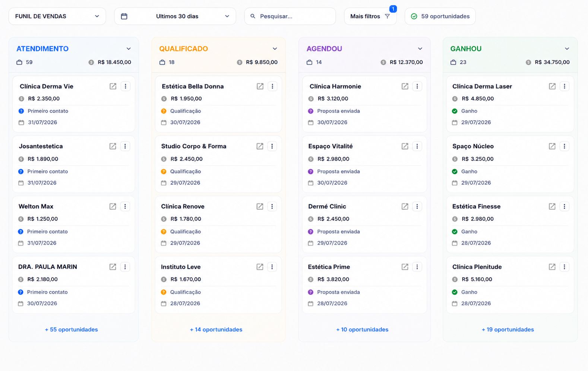Click the Estética Prime value R$ 3.820,00

(333, 279)
